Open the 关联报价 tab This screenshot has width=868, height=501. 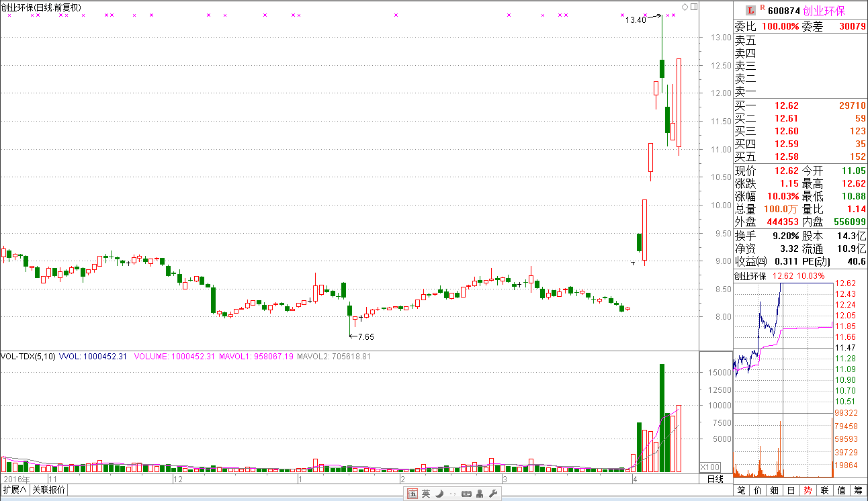click(x=49, y=490)
